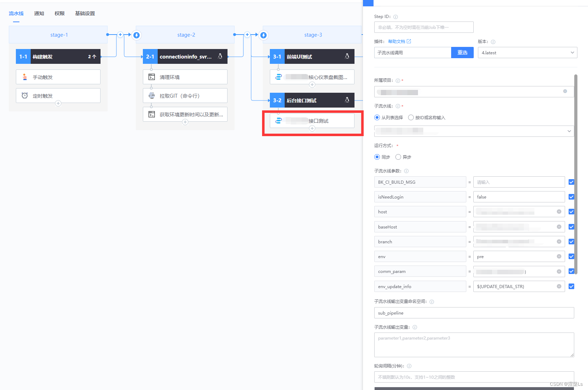Clear the host parameter value
Screen dimensions: 588x390
pyautogui.click(x=559, y=212)
